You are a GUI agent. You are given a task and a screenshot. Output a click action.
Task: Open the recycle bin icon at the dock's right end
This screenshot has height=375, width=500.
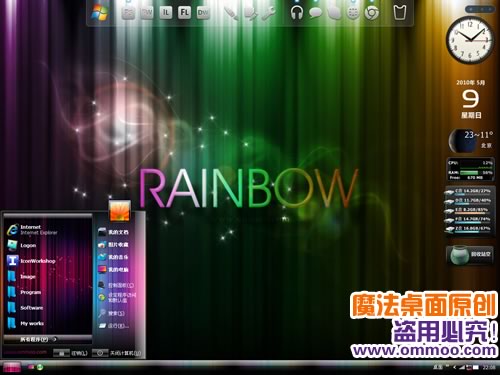(x=399, y=13)
